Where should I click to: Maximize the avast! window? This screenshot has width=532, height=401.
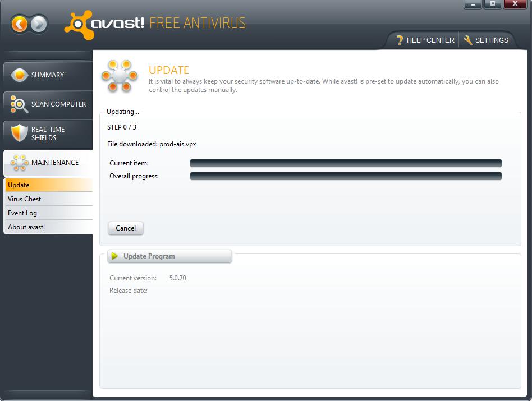coord(492,4)
